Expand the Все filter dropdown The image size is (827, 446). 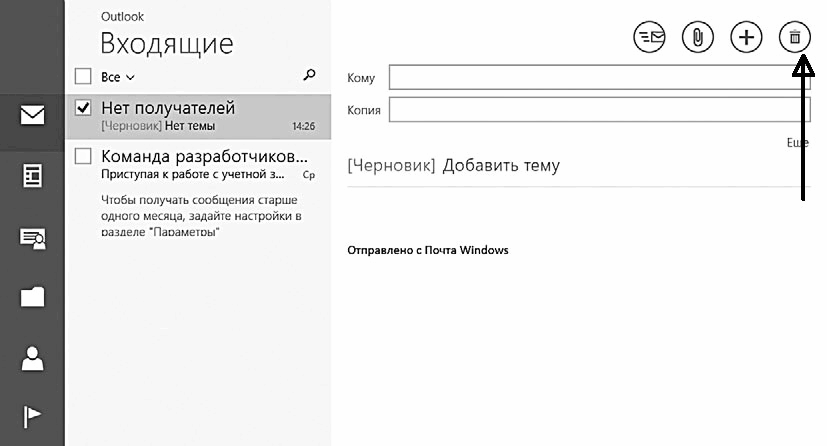(x=118, y=77)
